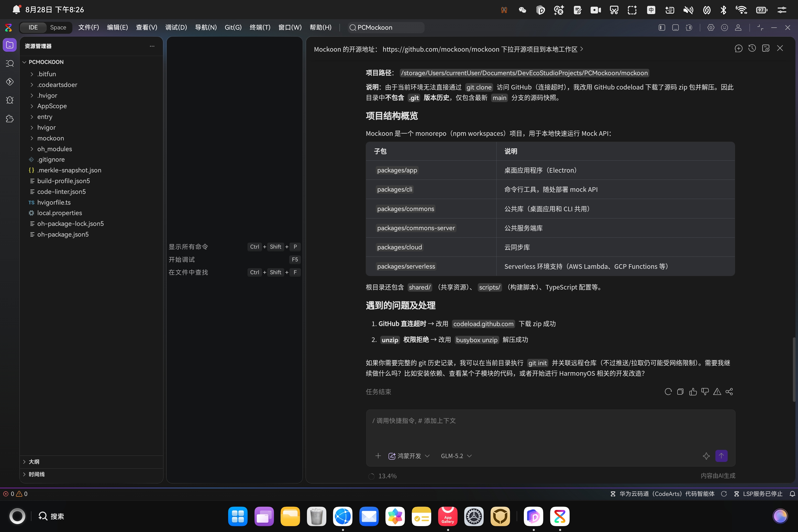Click errors and warnings count in status bar
Viewport: 798px width, 532px height.
15,494
